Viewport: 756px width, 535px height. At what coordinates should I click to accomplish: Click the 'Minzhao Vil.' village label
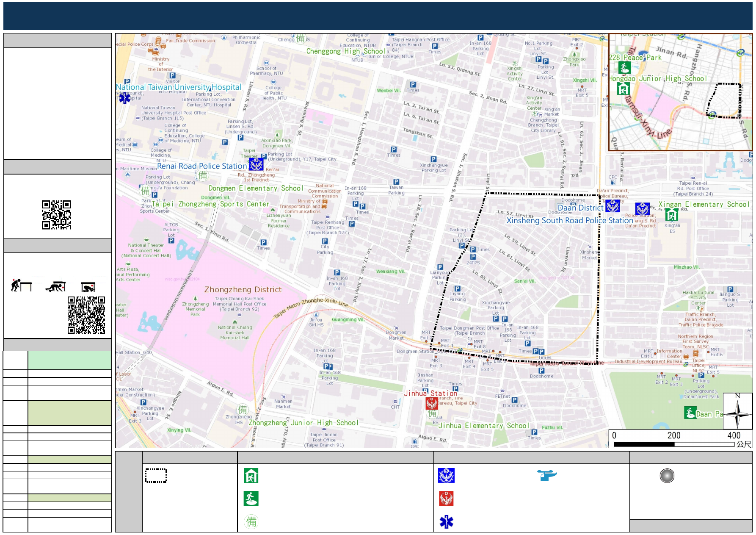687,267
